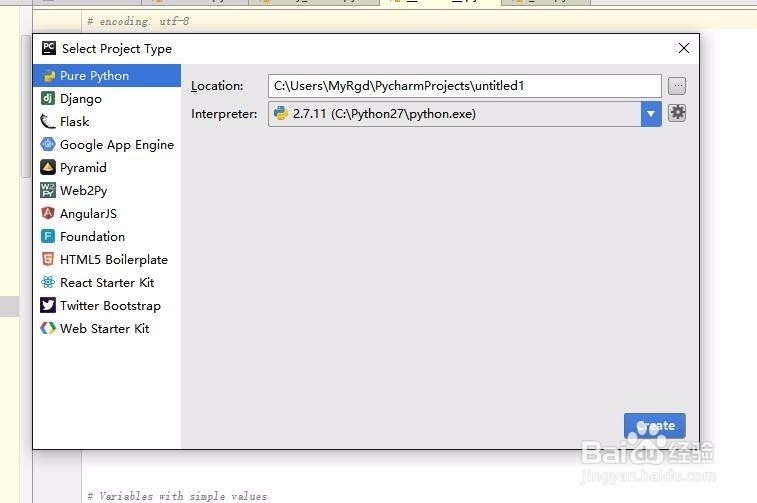Select Flask project type
757x503 pixels.
[107, 122]
